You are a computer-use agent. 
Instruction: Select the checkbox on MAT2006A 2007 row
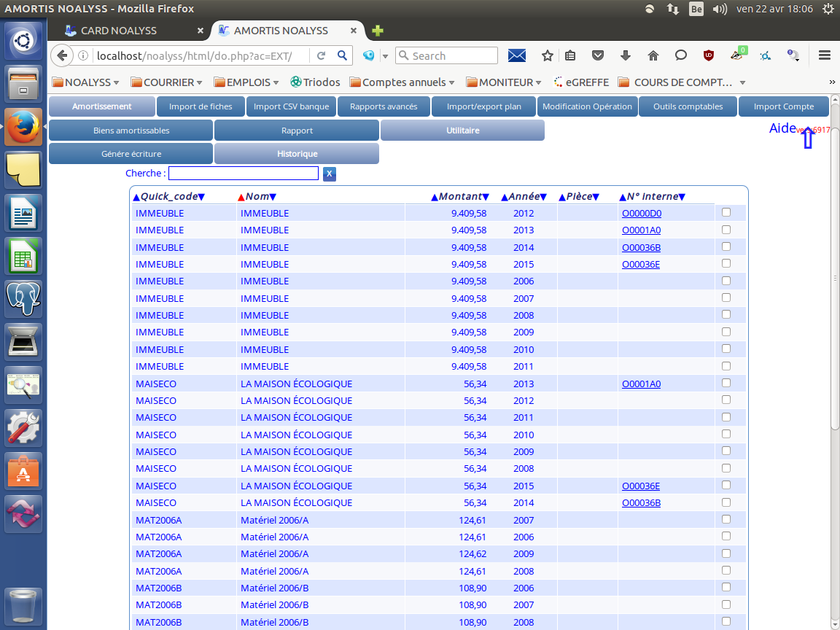(x=726, y=519)
